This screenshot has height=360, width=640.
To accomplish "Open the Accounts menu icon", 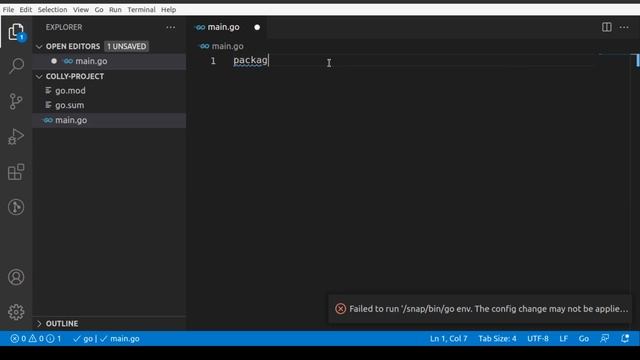I will (x=16, y=277).
